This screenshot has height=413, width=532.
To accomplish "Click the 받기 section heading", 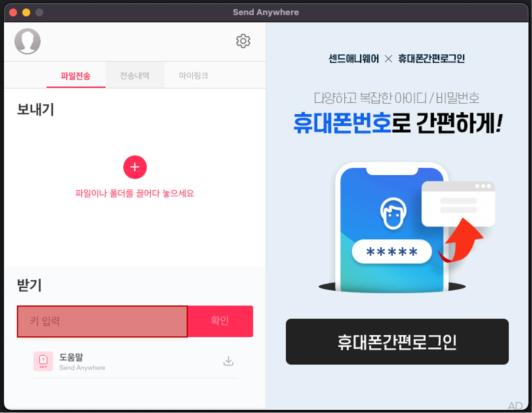I will [29, 285].
